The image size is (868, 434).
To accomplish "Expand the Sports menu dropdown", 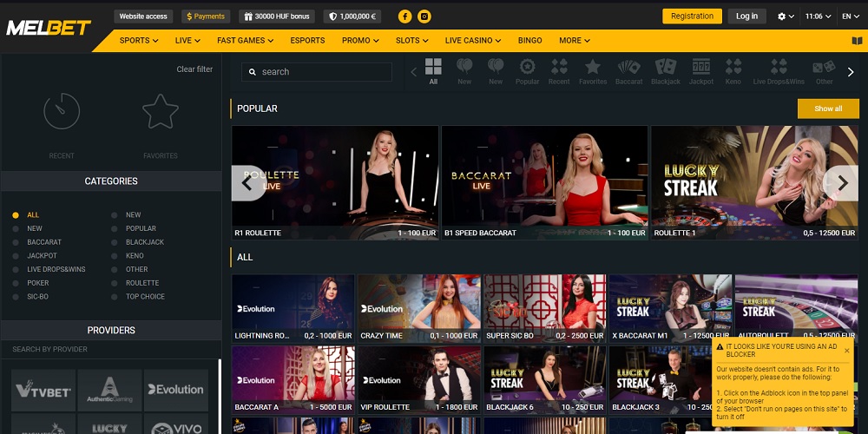I will [x=139, y=41].
